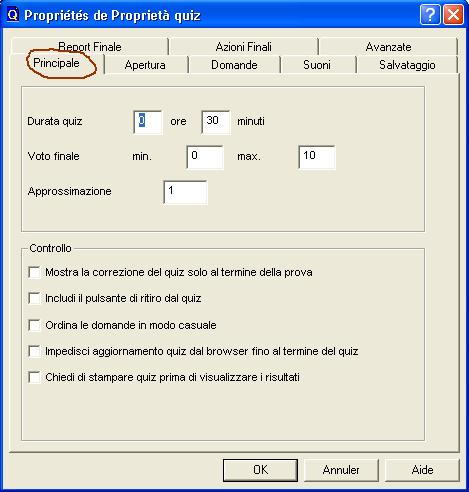Screen dimensions: 469x492
Task: Click the quiz duration minuti field
Action: tap(216, 122)
